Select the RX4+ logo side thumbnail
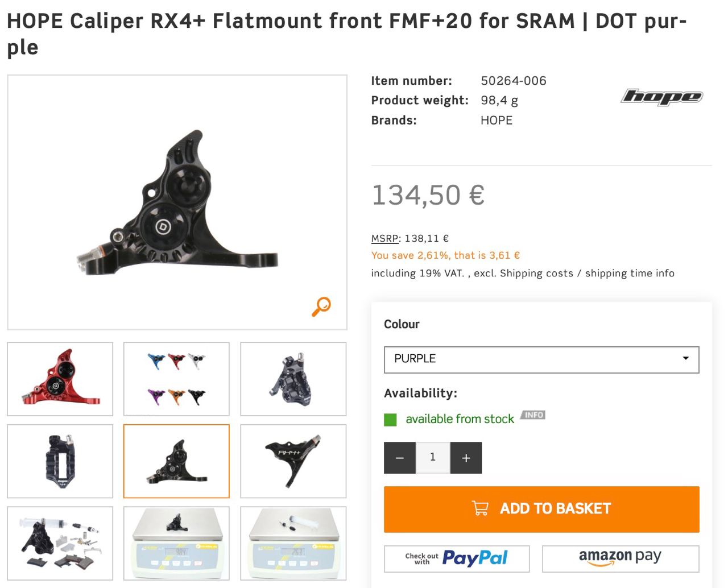The image size is (728, 588). (293, 461)
